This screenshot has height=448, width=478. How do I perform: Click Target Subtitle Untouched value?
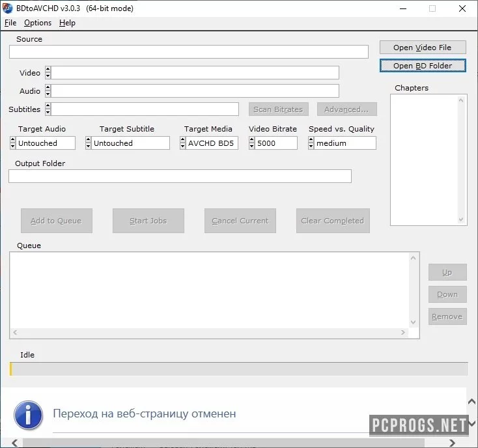130,143
